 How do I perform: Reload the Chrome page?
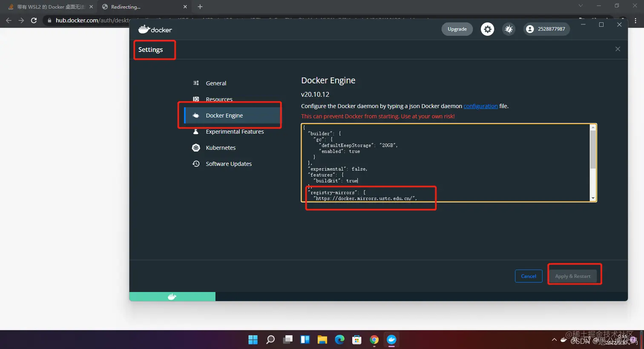click(34, 20)
